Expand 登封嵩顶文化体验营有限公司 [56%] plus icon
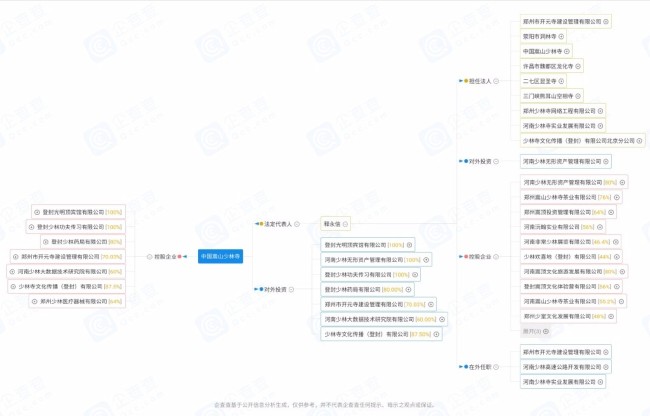 point(616,287)
